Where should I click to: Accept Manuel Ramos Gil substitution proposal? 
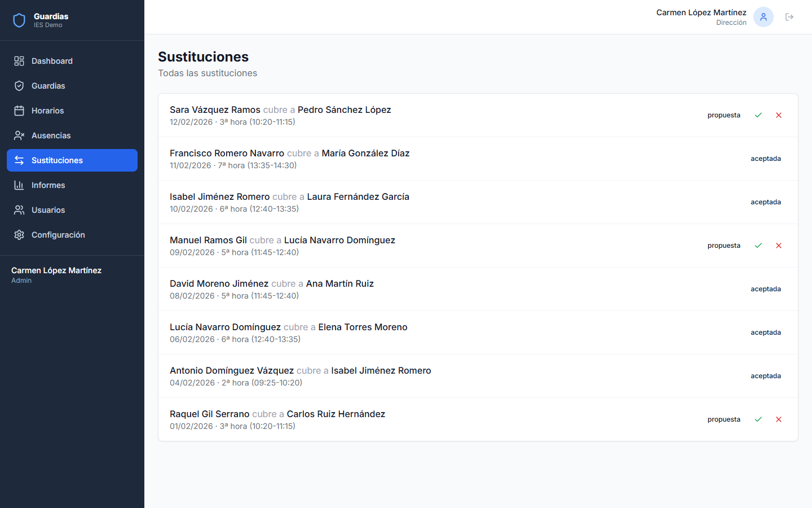[758, 246]
